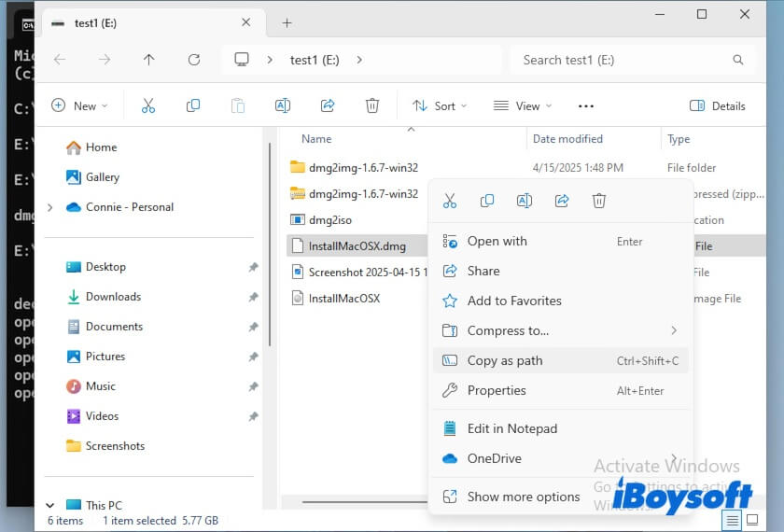The height and width of the screenshot is (532, 784).
Task: Select Copy as path from the context menu
Action: click(505, 360)
